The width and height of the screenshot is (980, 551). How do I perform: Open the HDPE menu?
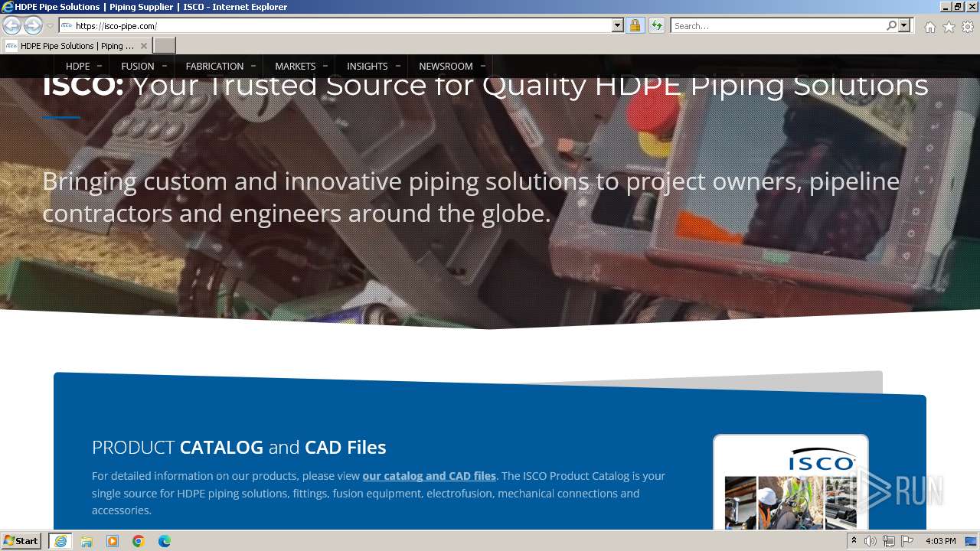78,66
